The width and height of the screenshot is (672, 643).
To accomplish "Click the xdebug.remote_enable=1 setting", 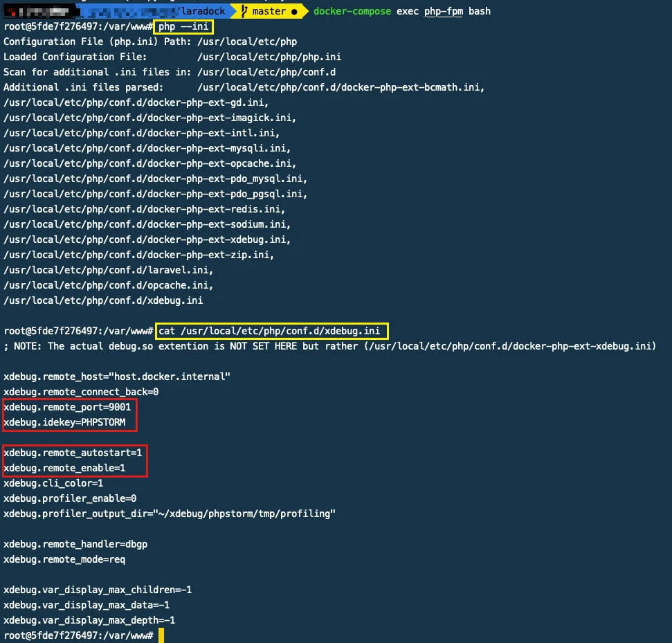I will click(x=64, y=468).
